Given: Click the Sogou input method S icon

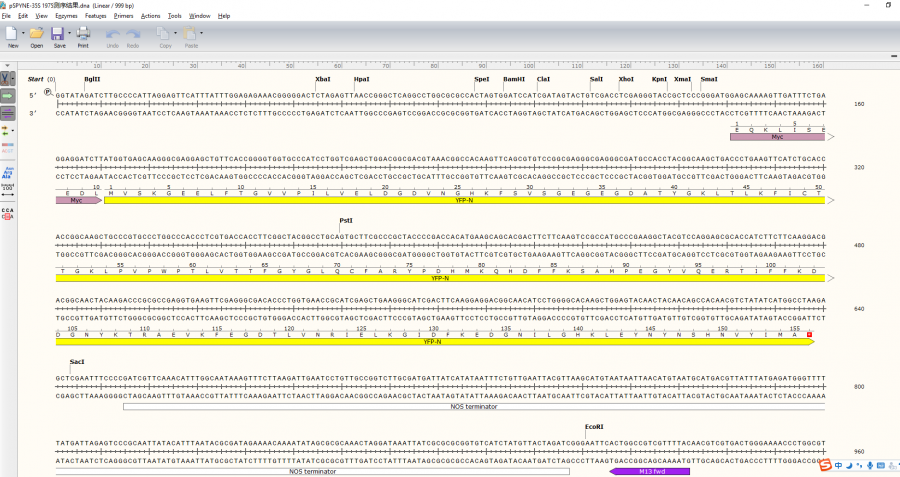Looking at the screenshot, I should coord(825,465).
